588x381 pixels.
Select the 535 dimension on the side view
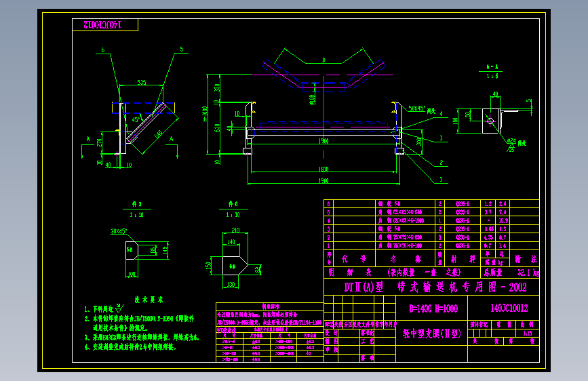(x=141, y=82)
